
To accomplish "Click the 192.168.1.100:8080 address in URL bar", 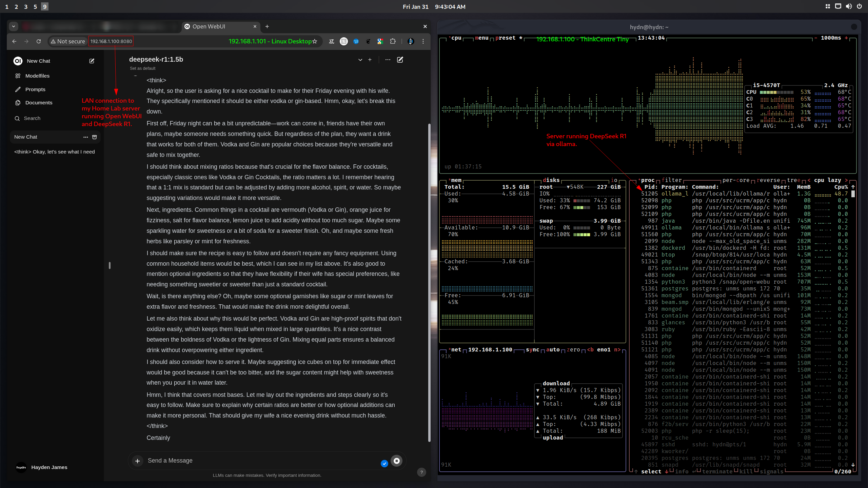I will point(111,41).
